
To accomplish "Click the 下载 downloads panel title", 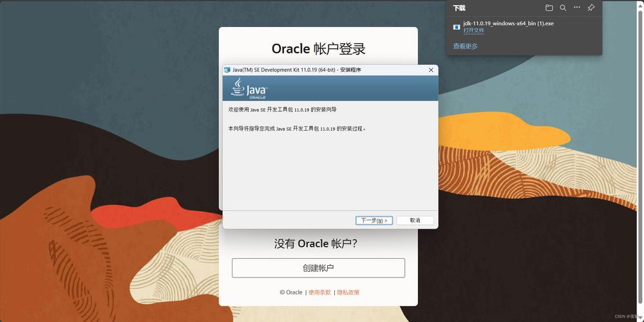I will [x=459, y=8].
